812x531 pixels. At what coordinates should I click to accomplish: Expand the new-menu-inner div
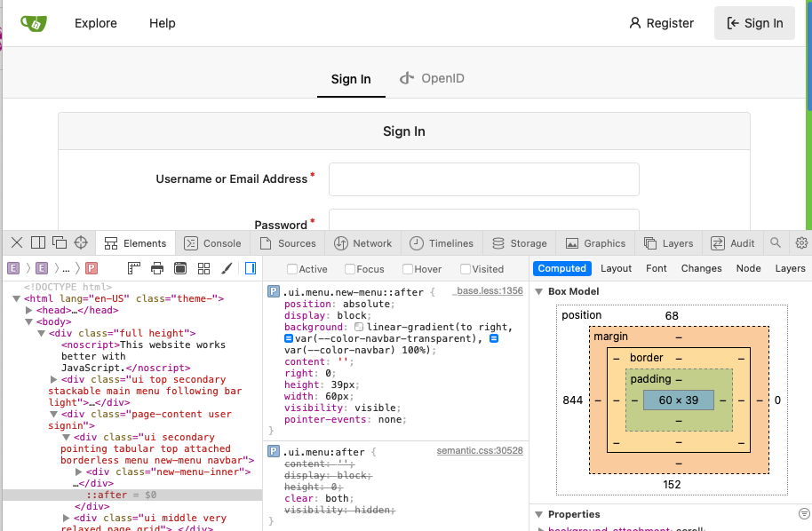coord(78,472)
